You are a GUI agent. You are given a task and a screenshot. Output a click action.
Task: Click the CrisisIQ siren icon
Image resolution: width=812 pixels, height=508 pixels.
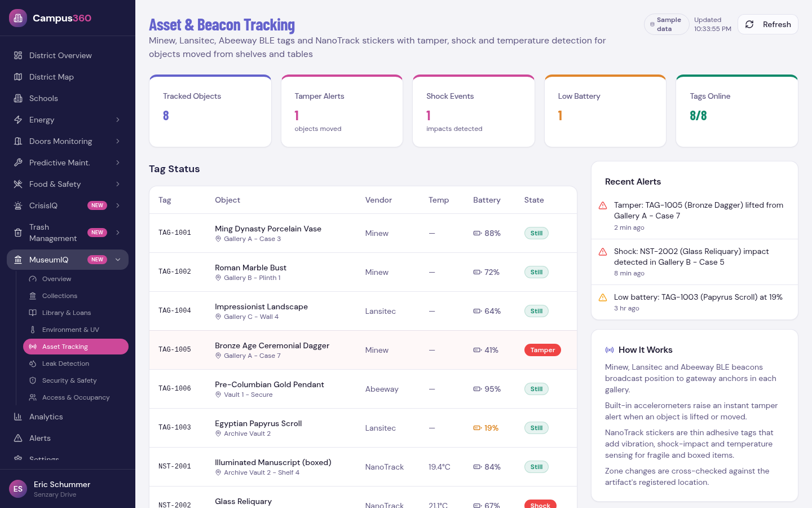click(18, 205)
